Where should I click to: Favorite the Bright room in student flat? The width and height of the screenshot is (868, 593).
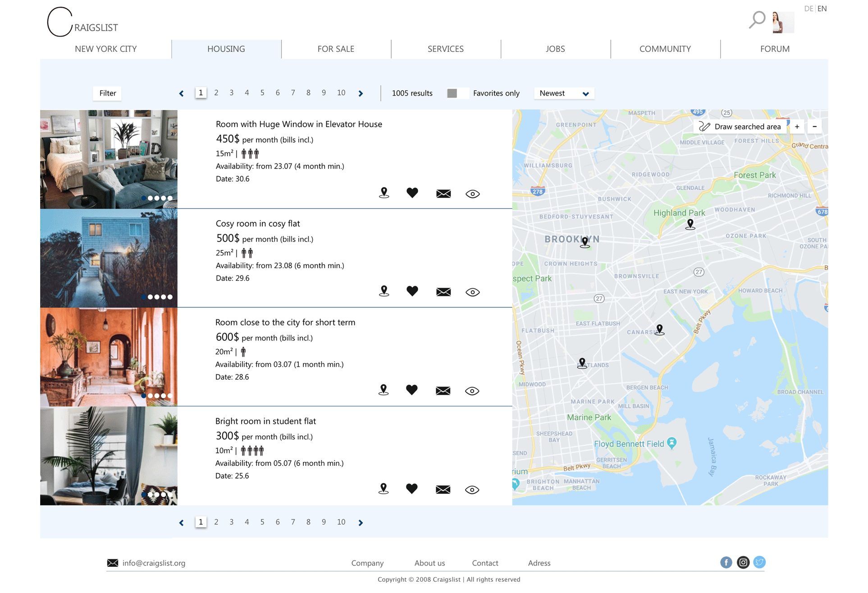point(411,488)
